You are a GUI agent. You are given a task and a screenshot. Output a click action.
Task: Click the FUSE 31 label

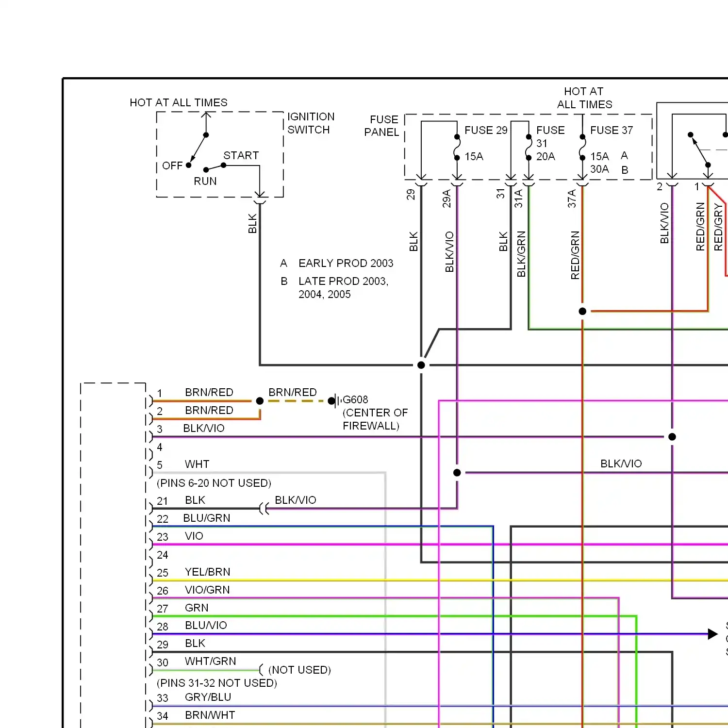pos(550,137)
